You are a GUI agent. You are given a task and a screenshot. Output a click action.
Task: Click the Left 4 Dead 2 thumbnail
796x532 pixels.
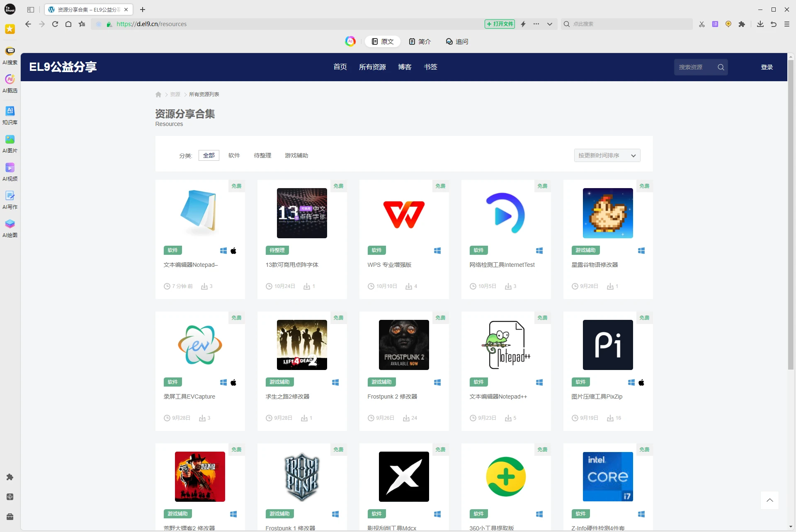point(302,345)
